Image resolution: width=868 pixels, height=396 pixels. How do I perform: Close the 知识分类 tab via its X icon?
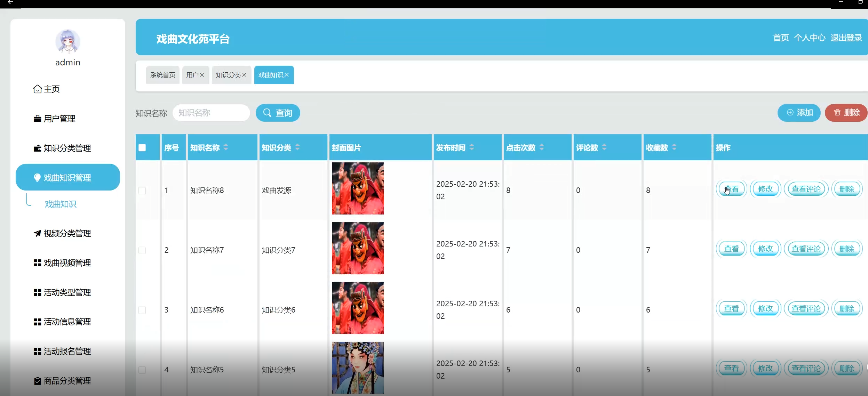point(244,75)
